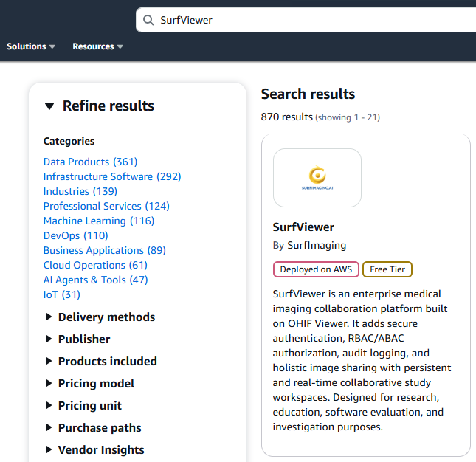Viewport: 476px width, 462px height.
Task: Expand the Vendor Insights filter
Action: [x=94, y=450]
